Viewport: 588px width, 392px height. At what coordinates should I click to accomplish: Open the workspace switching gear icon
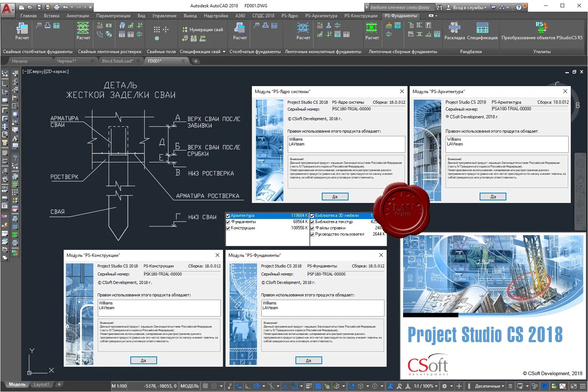(x=444, y=386)
